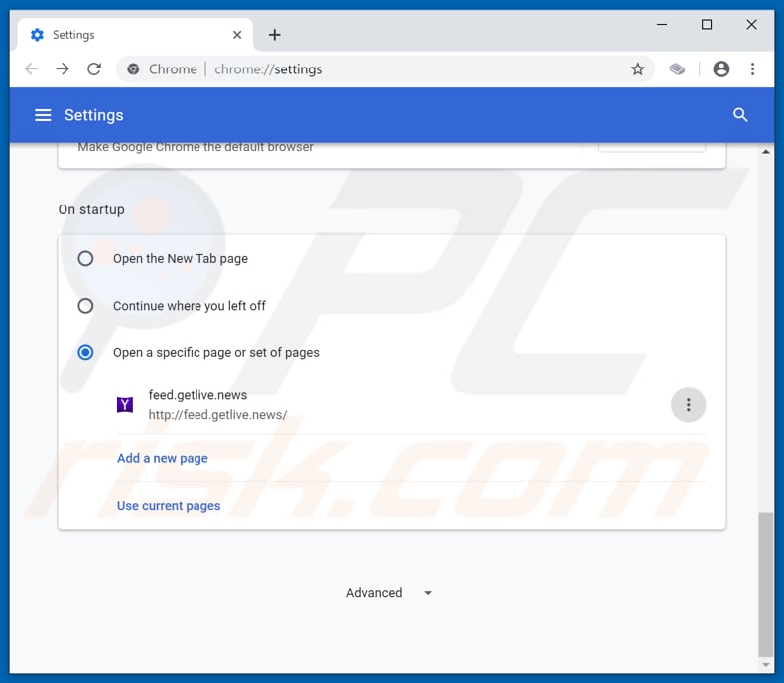This screenshot has width=784, height=683.
Task: Open the profile avatar menu
Action: click(721, 69)
